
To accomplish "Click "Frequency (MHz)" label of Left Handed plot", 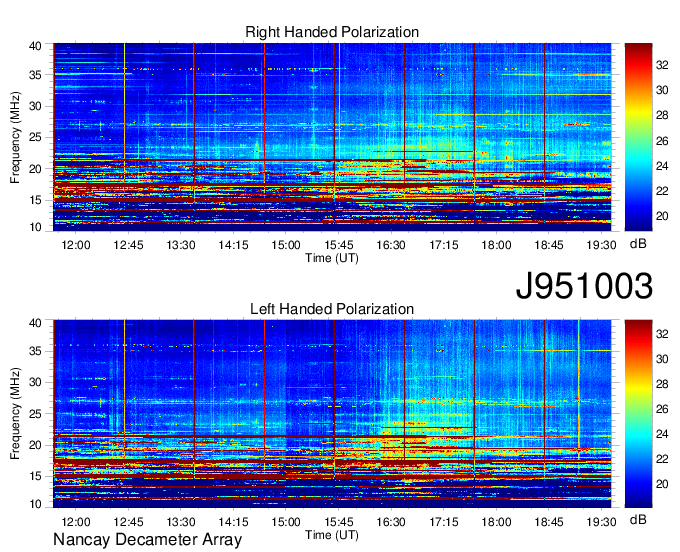I will click(15, 414).
